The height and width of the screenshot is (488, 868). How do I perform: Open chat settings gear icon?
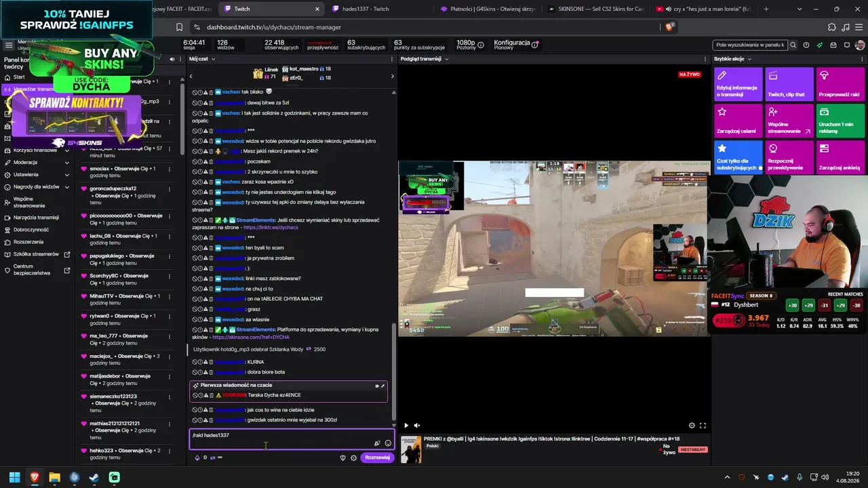[353, 457]
